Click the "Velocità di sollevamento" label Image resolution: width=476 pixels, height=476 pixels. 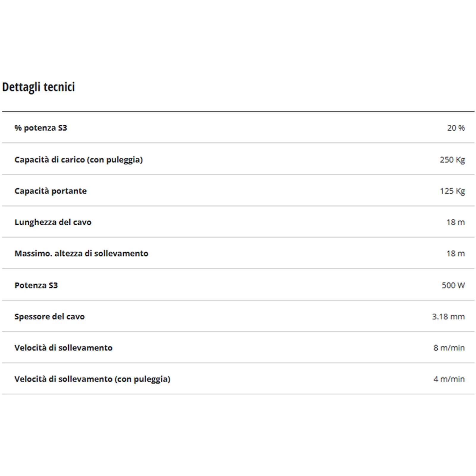click(x=63, y=348)
